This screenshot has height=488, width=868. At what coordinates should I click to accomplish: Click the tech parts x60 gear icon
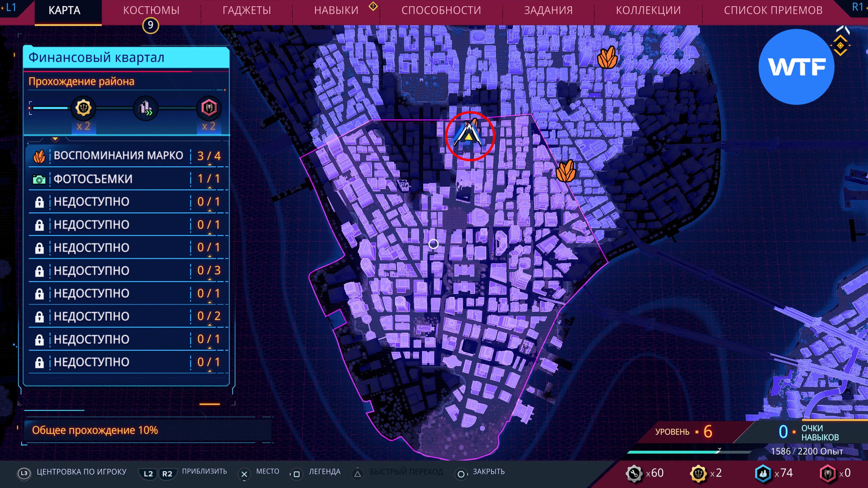(634, 473)
